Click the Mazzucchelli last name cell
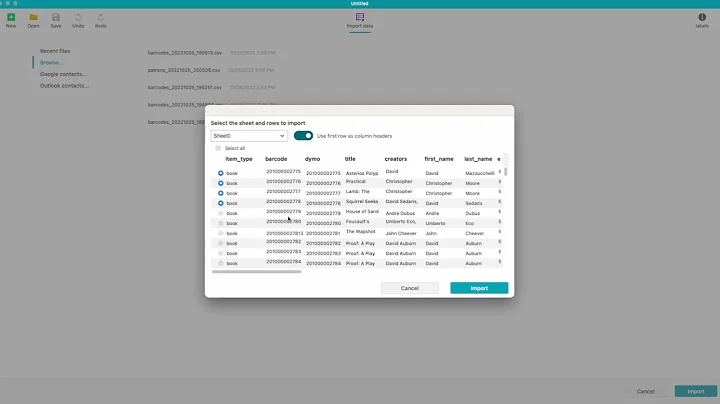 [x=480, y=173]
